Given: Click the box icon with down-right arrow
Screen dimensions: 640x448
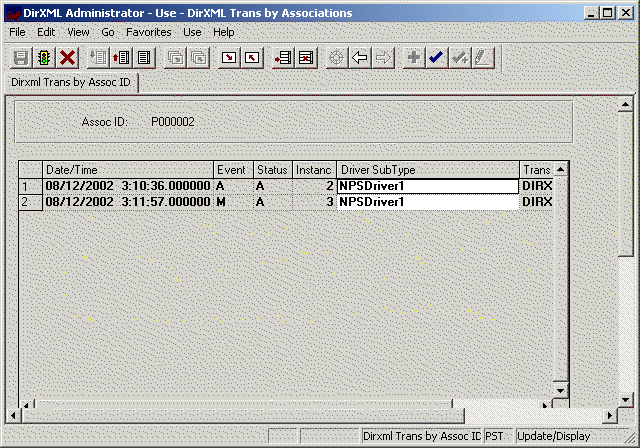Looking at the screenshot, I should tap(229, 58).
